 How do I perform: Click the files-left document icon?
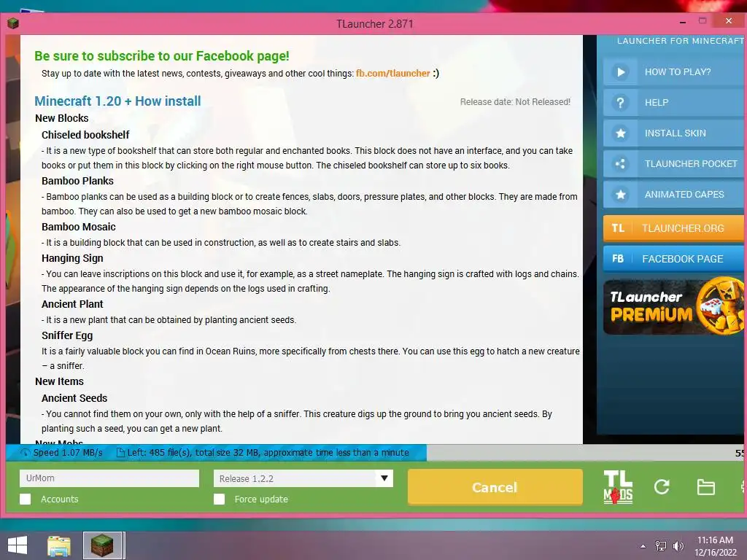120,452
